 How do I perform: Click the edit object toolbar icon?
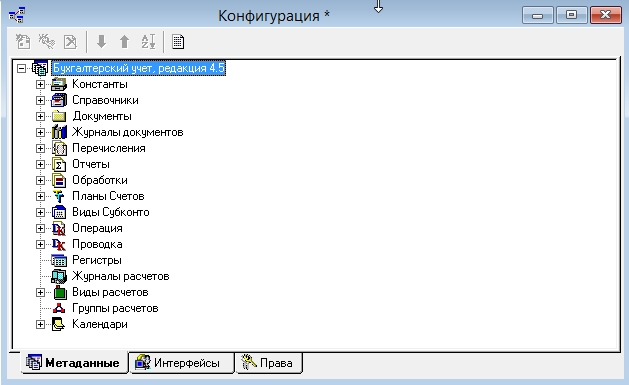pos(47,41)
